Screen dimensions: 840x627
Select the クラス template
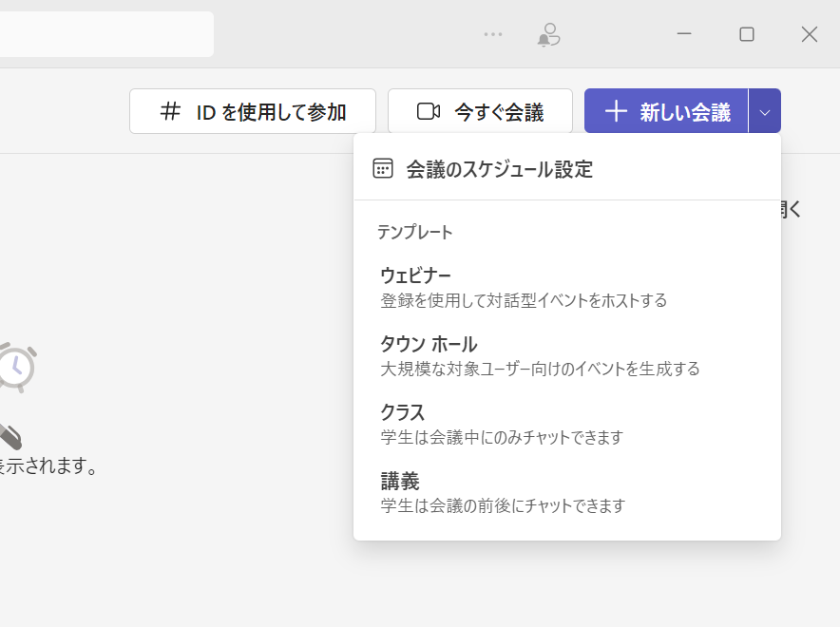click(566, 424)
